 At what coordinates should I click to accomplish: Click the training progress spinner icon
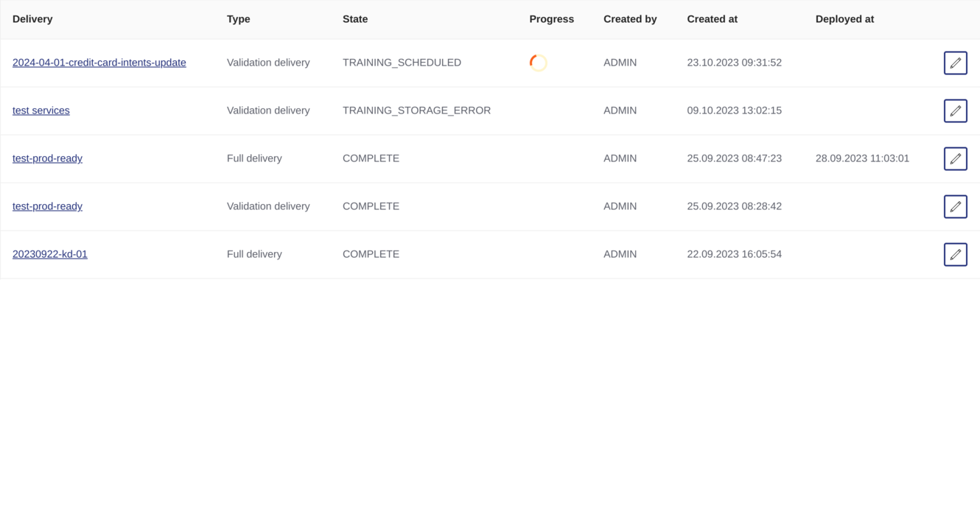click(x=538, y=63)
